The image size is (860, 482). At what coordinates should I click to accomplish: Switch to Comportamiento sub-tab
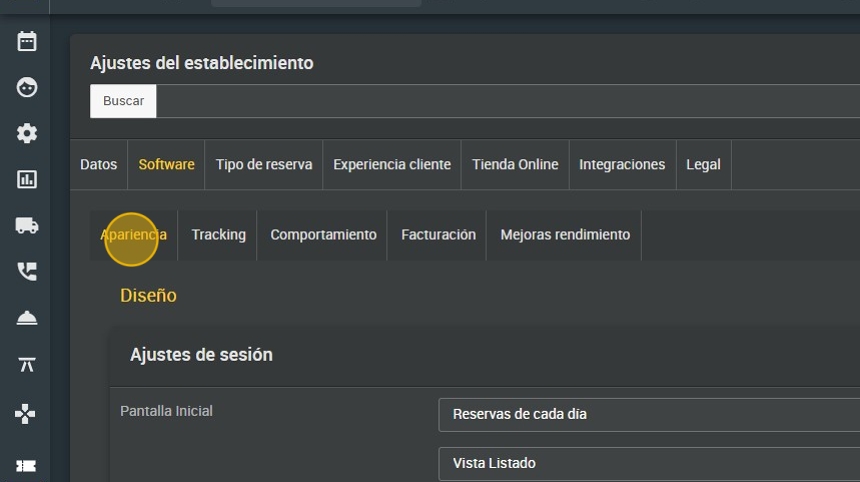323,235
